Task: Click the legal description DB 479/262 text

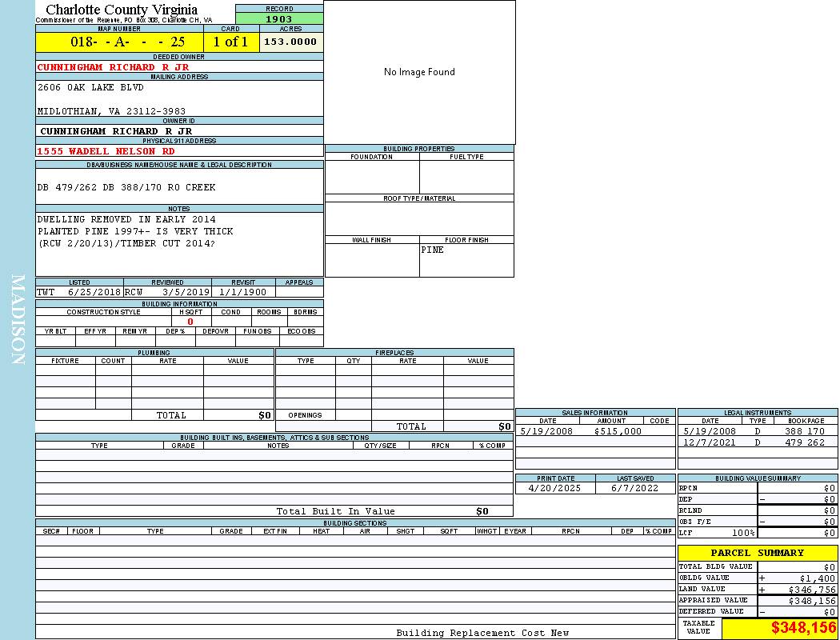Action: [126, 187]
